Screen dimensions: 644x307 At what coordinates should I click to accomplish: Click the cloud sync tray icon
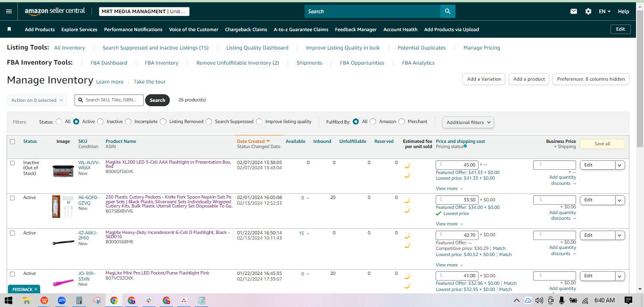click(x=528, y=300)
